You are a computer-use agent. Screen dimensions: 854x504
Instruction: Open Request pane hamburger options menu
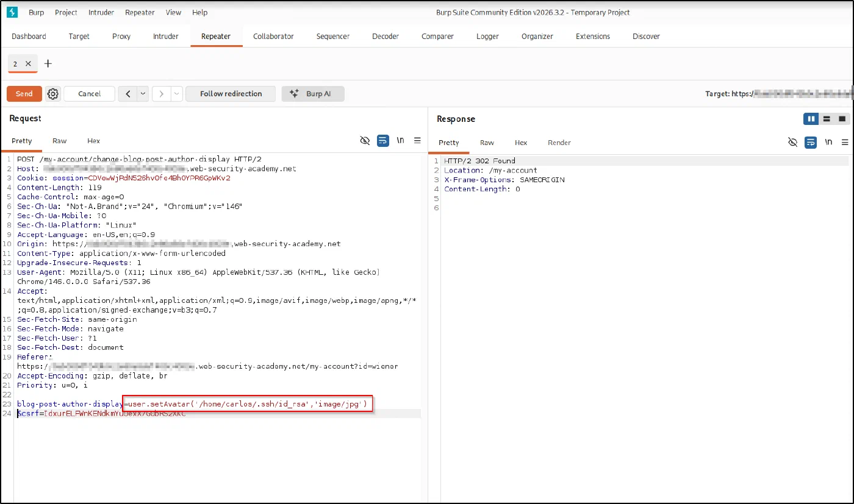pos(417,140)
